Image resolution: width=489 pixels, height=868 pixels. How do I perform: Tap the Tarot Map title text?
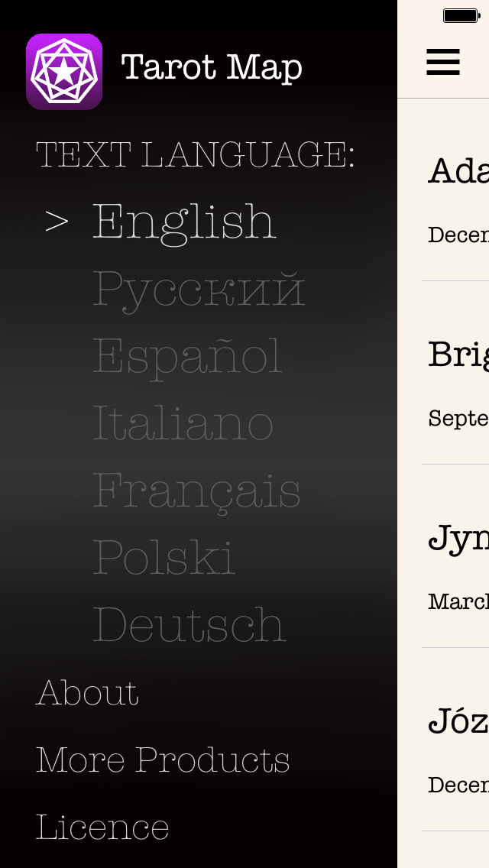212,67
